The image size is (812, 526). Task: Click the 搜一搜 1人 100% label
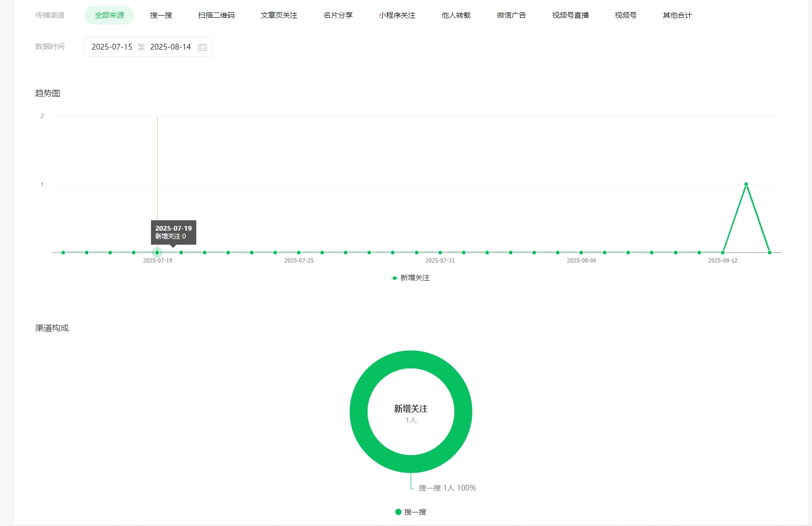click(x=447, y=488)
